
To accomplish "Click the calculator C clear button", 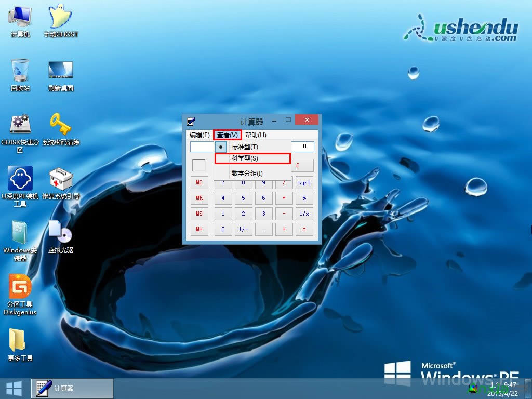I will pyautogui.click(x=302, y=165).
